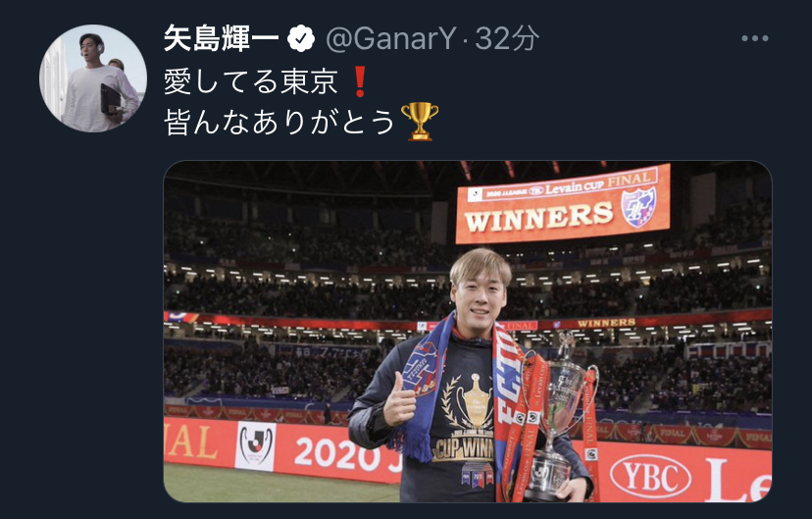The height and width of the screenshot is (519, 812).
Task: Click the FC Tokyo crest on the scoreboard
Action: pyautogui.click(x=638, y=207)
